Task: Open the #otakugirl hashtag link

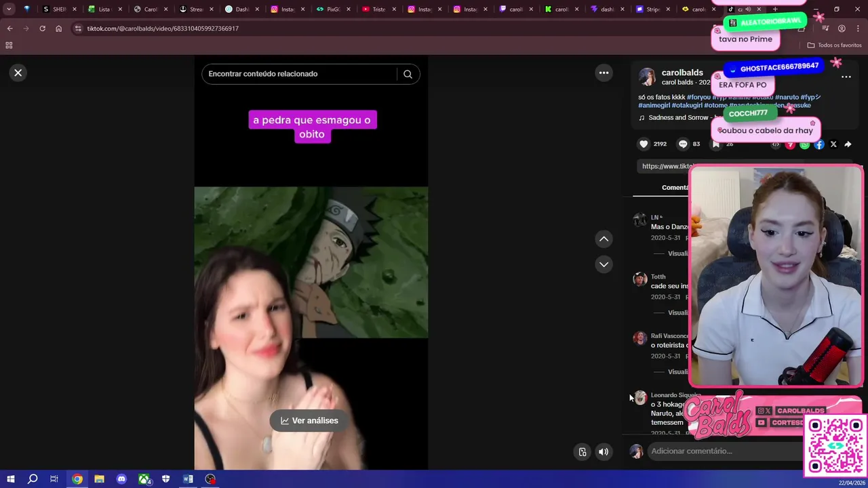Action: pos(687,105)
